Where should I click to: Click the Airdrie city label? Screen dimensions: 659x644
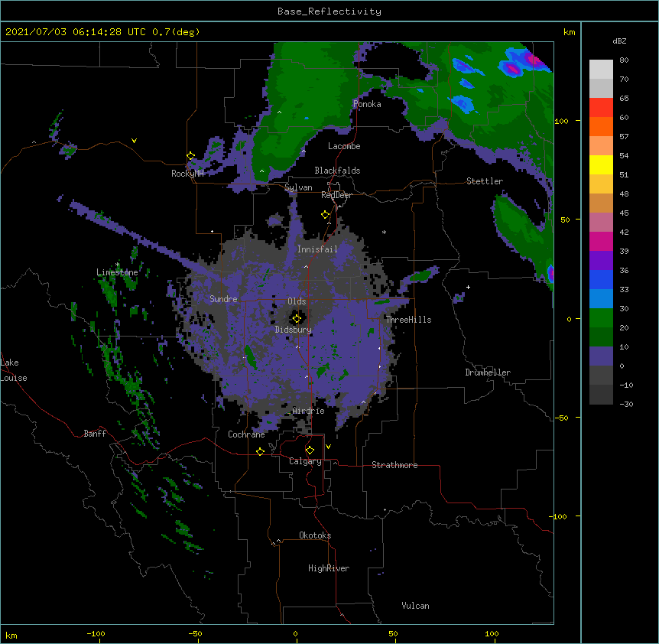pos(308,411)
